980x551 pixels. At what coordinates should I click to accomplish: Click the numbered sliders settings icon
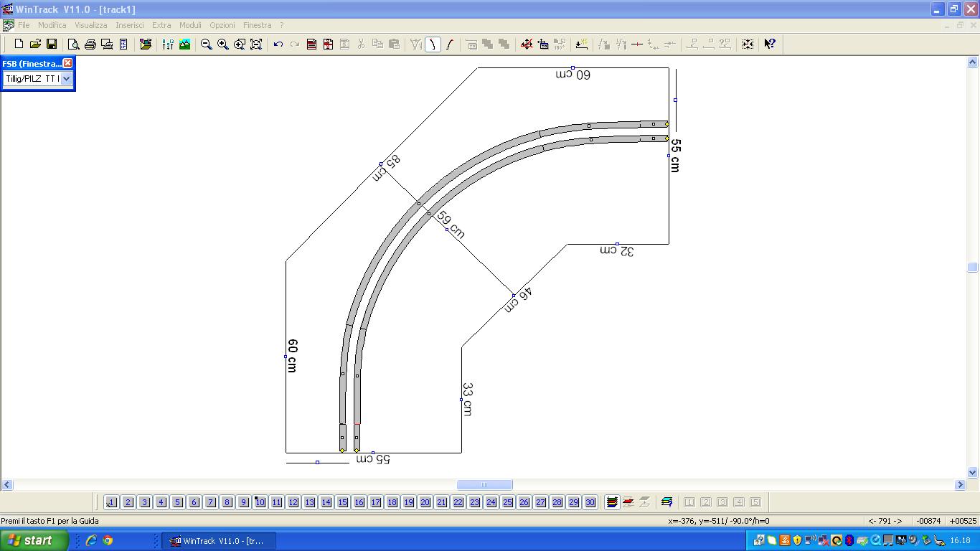coord(168,44)
